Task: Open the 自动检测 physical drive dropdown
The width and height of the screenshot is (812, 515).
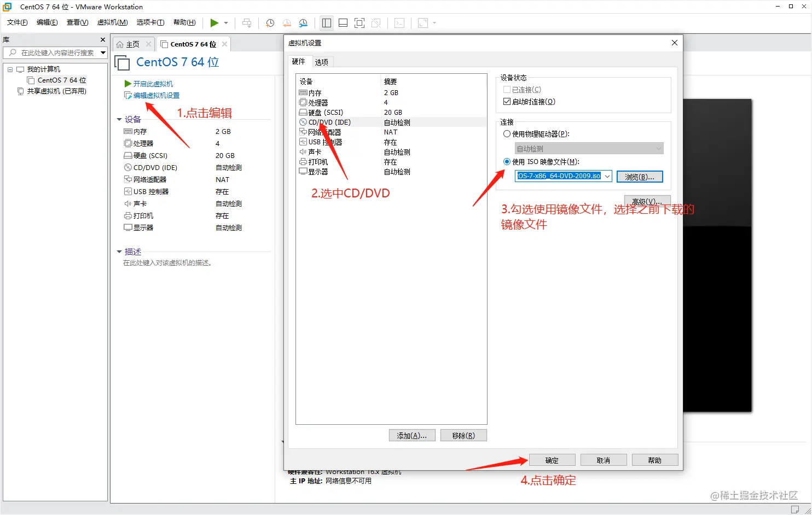Action: point(589,148)
